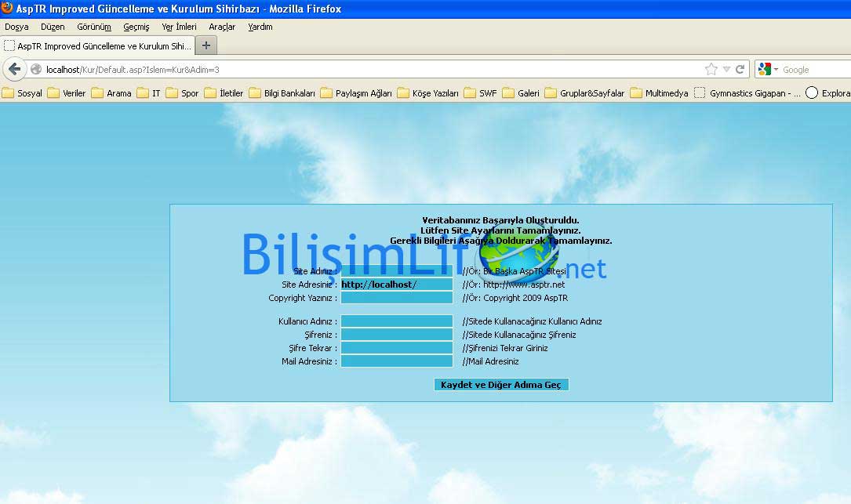Click the Firefox back arrow button
Viewport: 851px width, 504px height.
pos(15,70)
